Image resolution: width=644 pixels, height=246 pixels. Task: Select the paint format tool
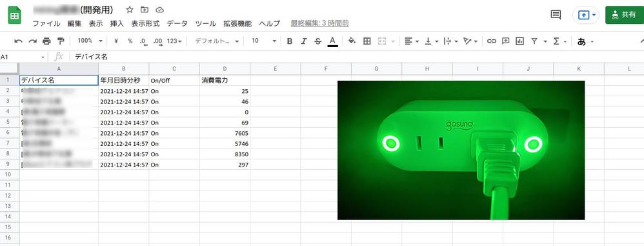point(61,41)
